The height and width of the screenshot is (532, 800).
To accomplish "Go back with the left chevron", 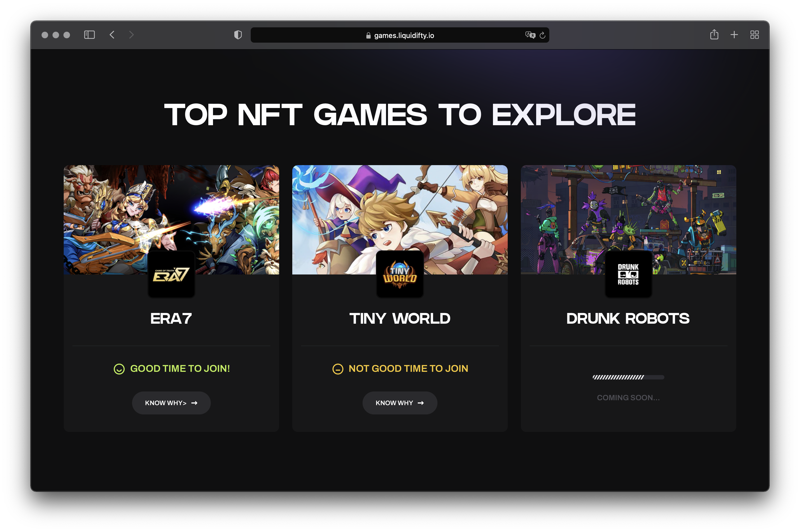I will pos(112,35).
